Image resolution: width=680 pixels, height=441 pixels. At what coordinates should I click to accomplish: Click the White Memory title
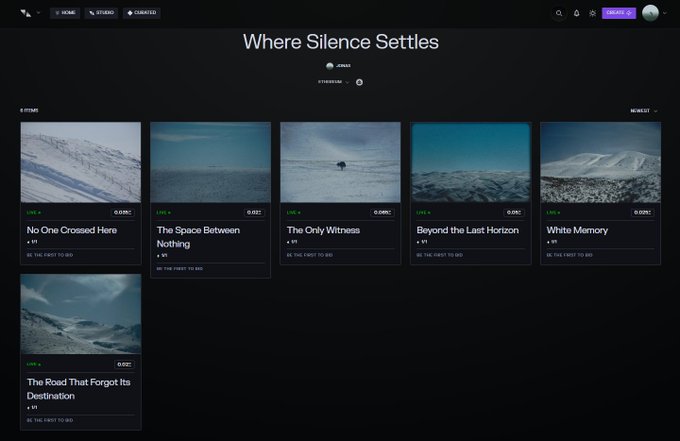click(x=577, y=230)
